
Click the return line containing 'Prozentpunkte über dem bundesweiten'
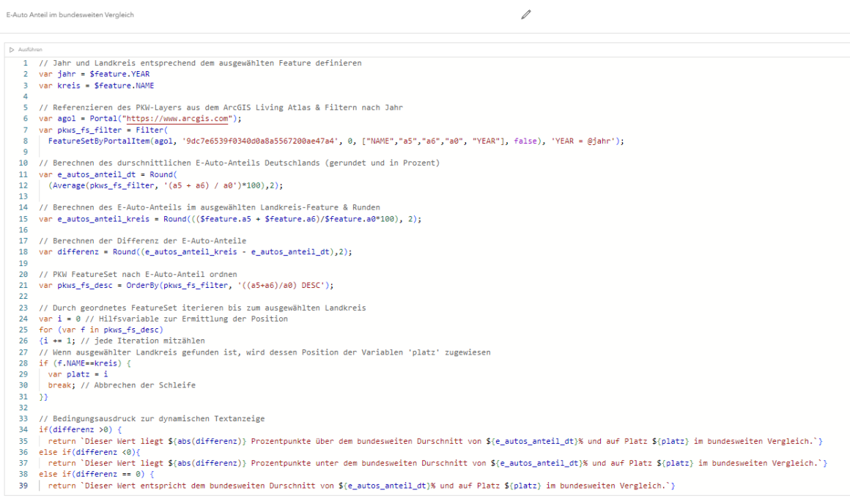435,441
